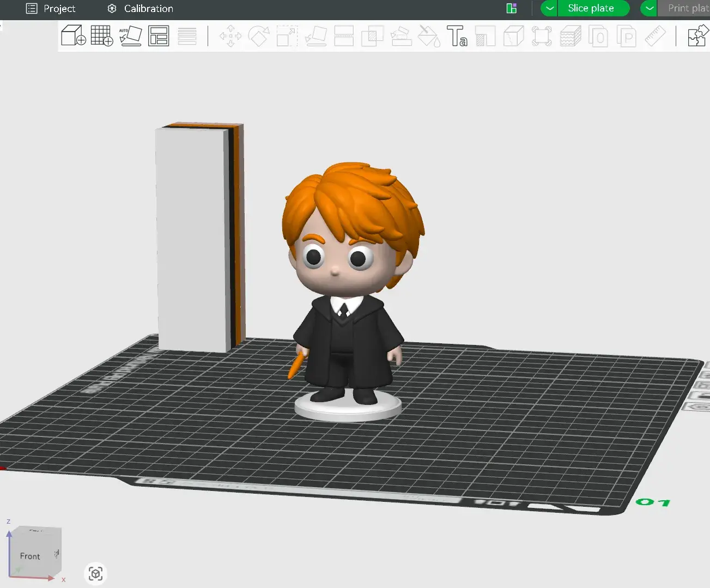Select the Move tool
This screenshot has width=710, height=588.
pyautogui.click(x=230, y=35)
